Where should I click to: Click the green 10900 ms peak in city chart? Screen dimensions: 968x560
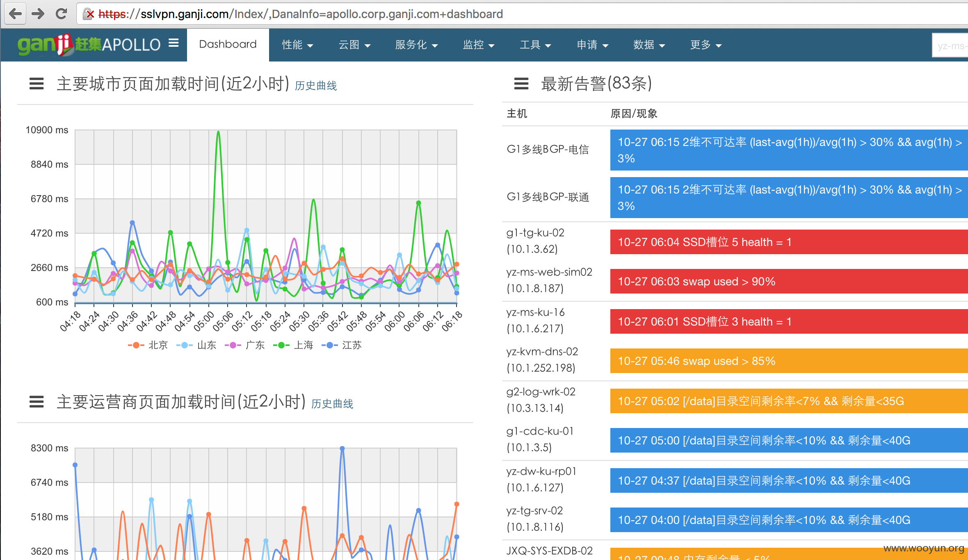[218, 132]
